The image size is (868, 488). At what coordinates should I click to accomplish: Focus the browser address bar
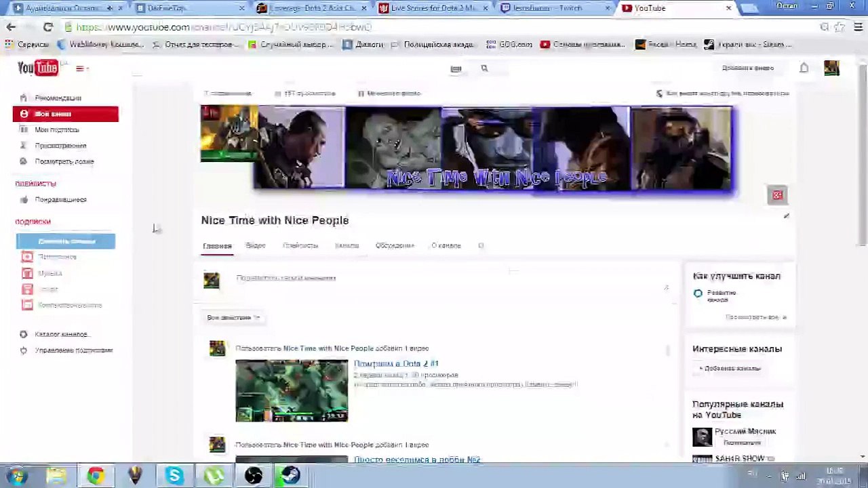441,27
